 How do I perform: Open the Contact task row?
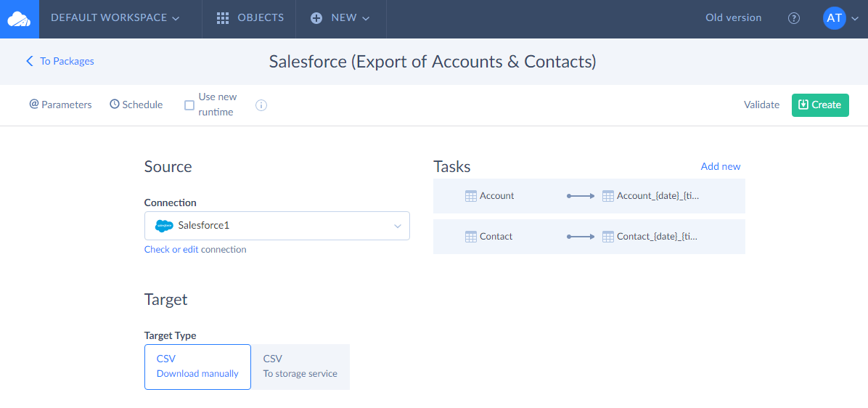(x=589, y=237)
